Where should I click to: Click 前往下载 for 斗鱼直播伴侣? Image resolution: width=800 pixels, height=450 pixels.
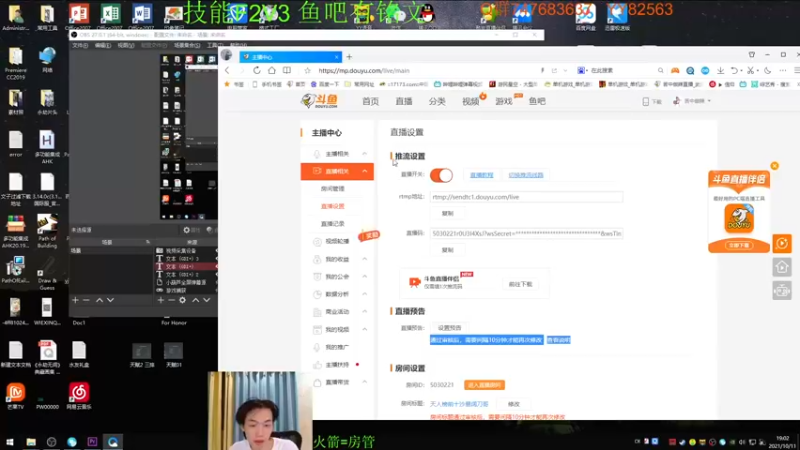[520, 284]
